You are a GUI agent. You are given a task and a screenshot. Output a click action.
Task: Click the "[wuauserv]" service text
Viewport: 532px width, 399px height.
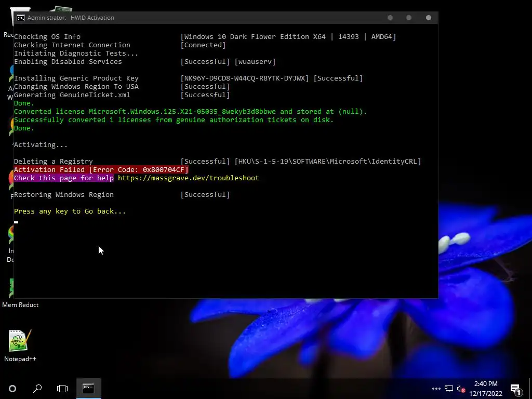click(255, 62)
